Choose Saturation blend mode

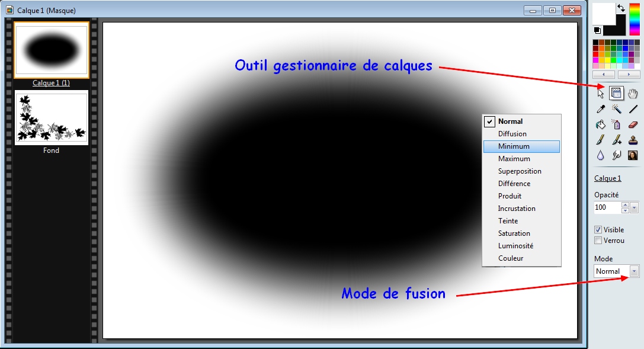click(521, 233)
